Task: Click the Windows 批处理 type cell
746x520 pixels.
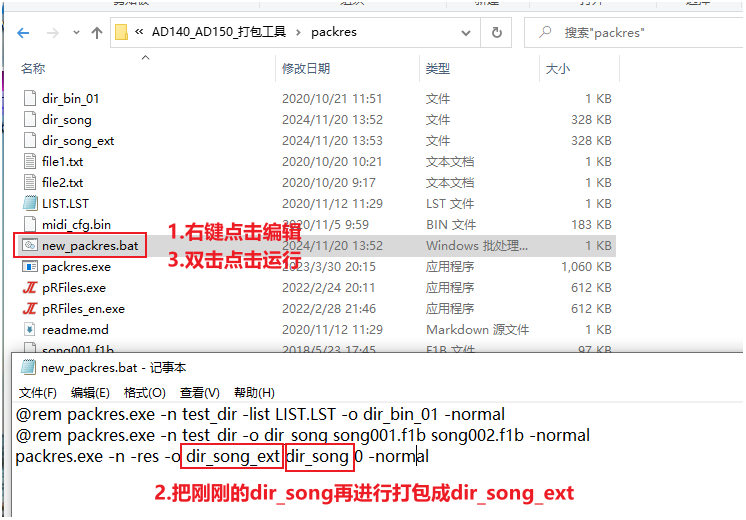Action: (x=477, y=245)
